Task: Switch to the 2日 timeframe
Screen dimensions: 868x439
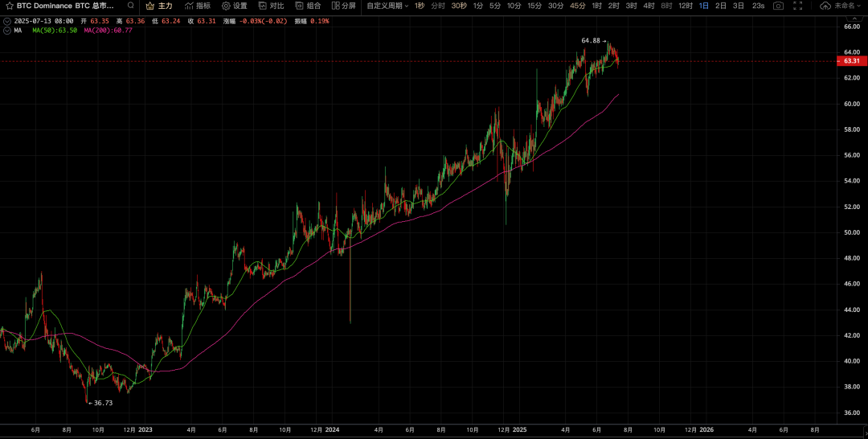Action: pyautogui.click(x=721, y=6)
